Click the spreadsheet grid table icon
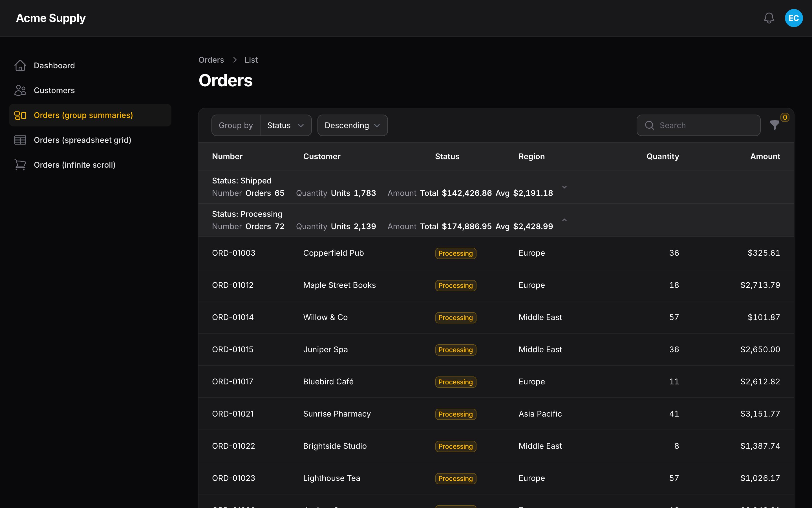Screen dimensions: 812x508 pyautogui.click(x=20, y=140)
